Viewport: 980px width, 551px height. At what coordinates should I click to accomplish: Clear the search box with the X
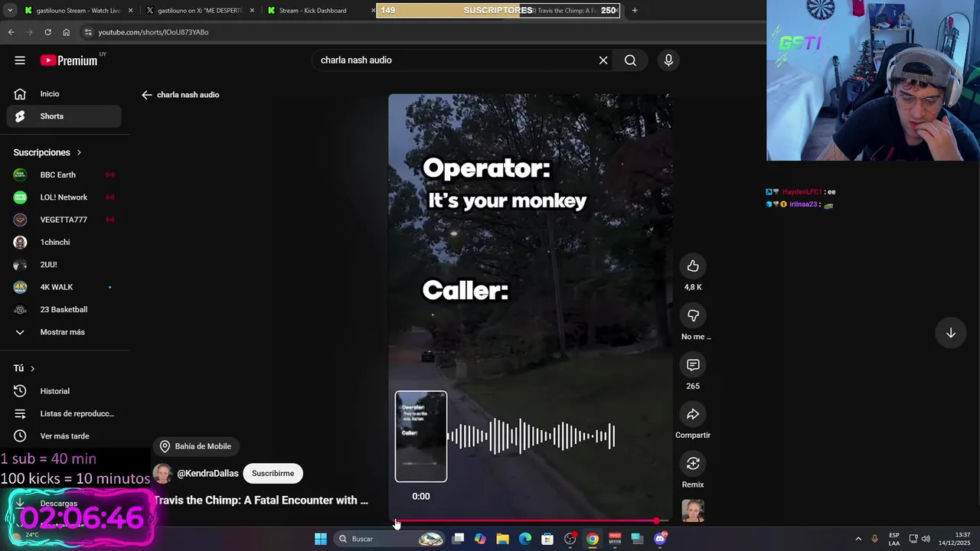[603, 60]
